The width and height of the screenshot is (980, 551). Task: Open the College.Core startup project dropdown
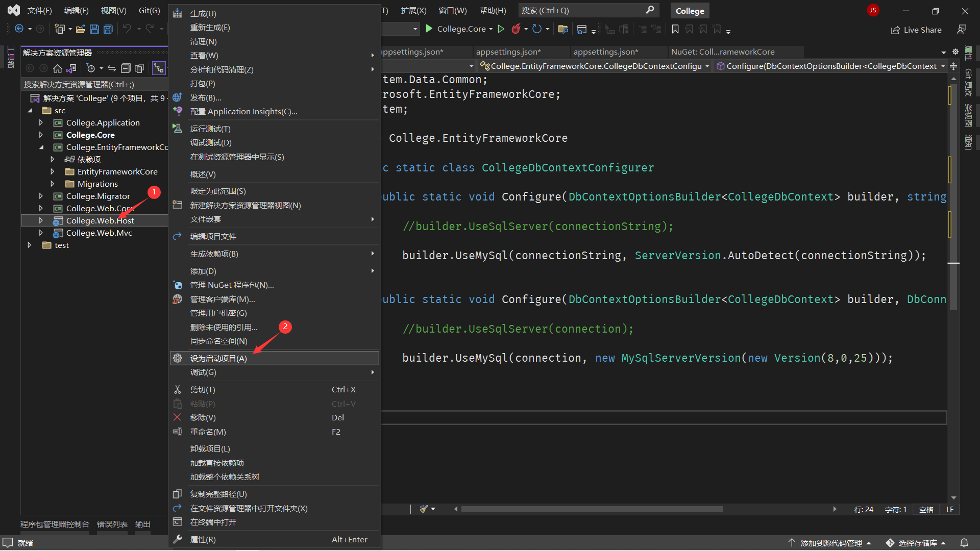[x=491, y=29]
